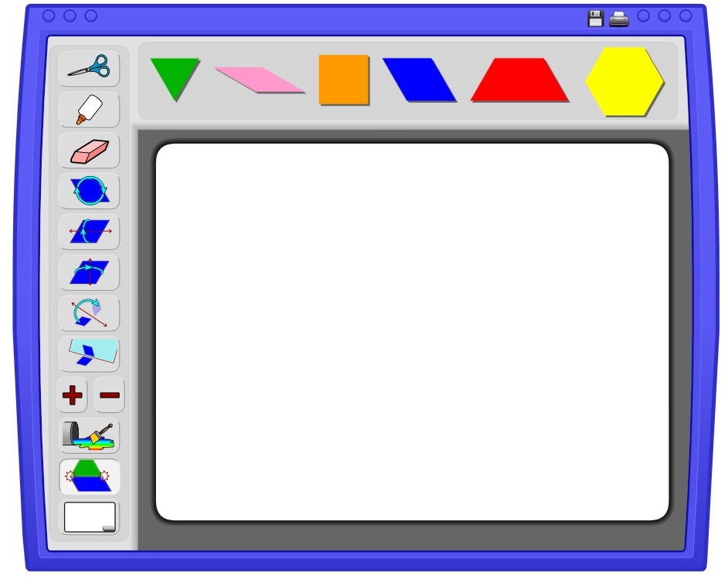Pick the pink thin rhombus block

click(260, 80)
